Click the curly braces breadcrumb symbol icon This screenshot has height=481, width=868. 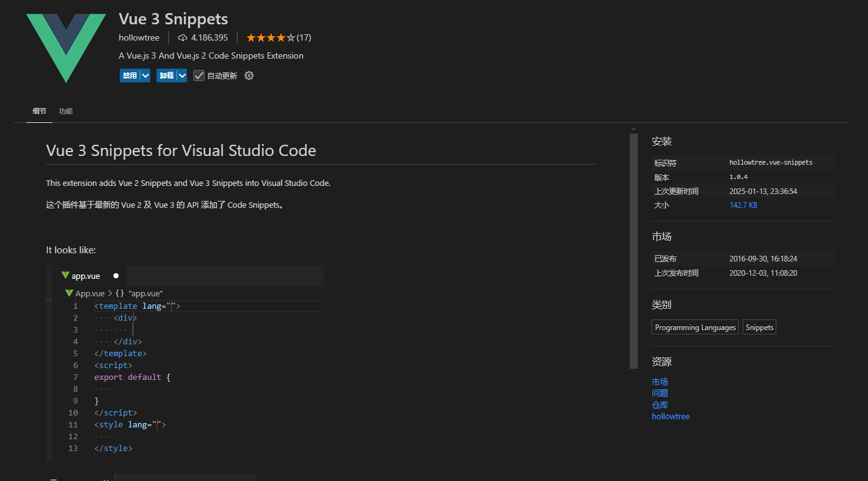point(120,293)
